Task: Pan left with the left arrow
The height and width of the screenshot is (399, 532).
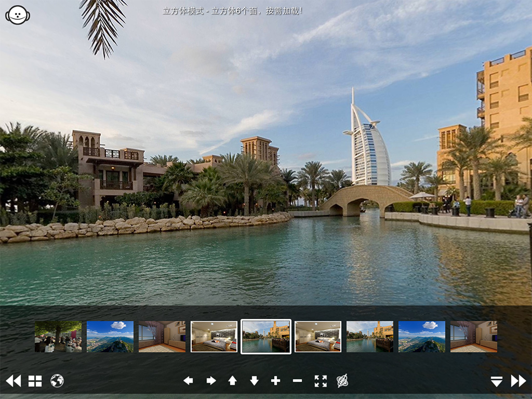Action: 188,381
